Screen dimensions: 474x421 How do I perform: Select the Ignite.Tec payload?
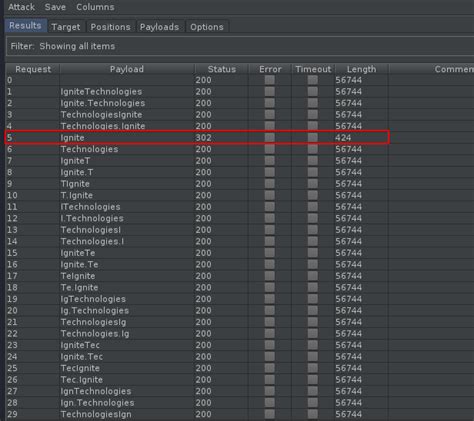[x=82, y=356]
